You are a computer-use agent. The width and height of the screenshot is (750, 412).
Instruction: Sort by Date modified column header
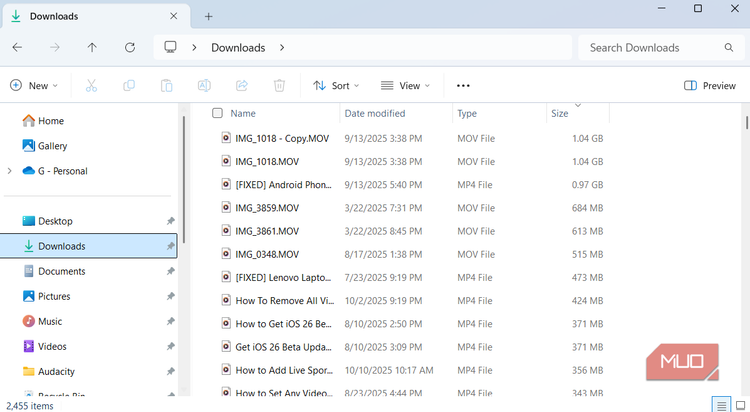pyautogui.click(x=375, y=113)
